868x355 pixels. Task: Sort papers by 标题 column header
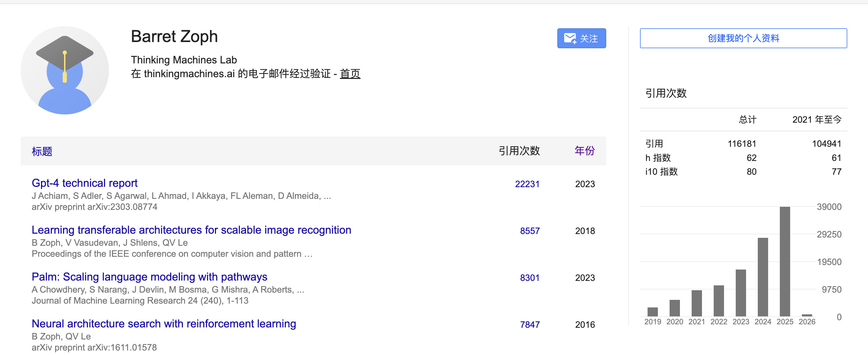[42, 151]
